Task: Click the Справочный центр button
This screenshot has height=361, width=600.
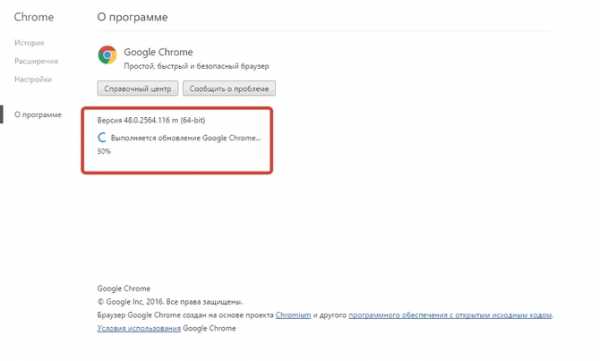Action: (x=137, y=88)
